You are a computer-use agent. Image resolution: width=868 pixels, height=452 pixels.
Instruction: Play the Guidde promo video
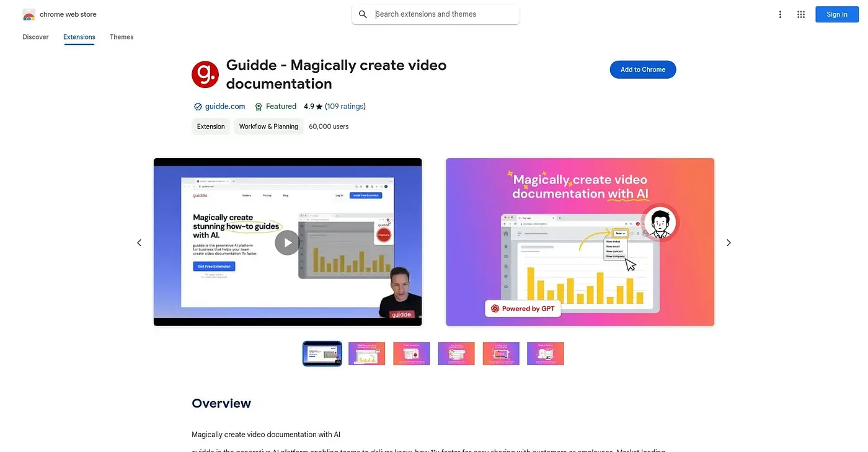click(x=287, y=242)
